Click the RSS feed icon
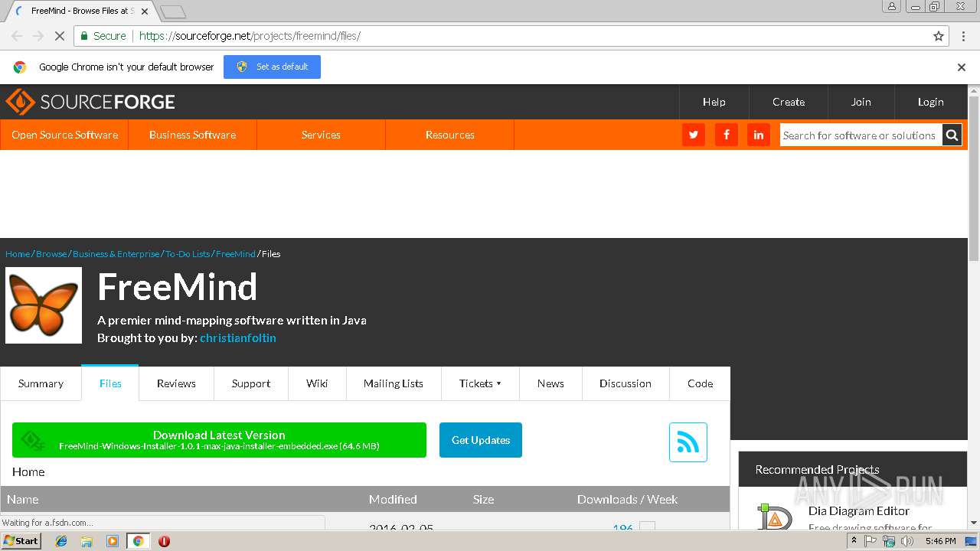The width and height of the screenshot is (980, 551). 688,442
